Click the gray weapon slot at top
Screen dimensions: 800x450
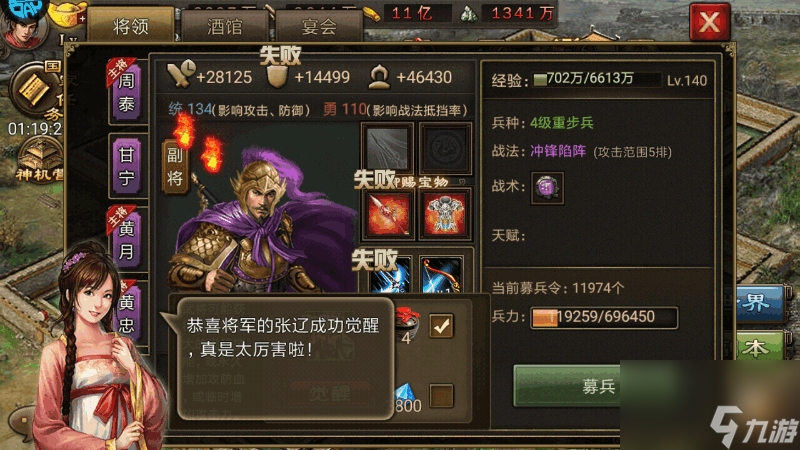coord(388,147)
